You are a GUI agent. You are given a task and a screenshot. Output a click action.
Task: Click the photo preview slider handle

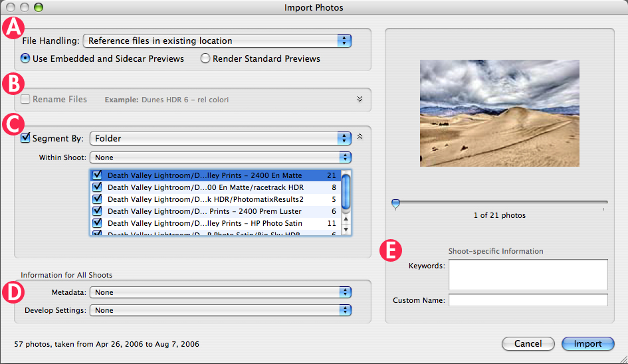coord(396,205)
